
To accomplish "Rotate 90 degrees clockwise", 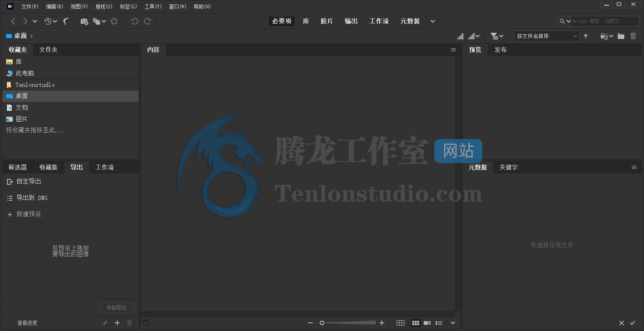I will pos(147,21).
